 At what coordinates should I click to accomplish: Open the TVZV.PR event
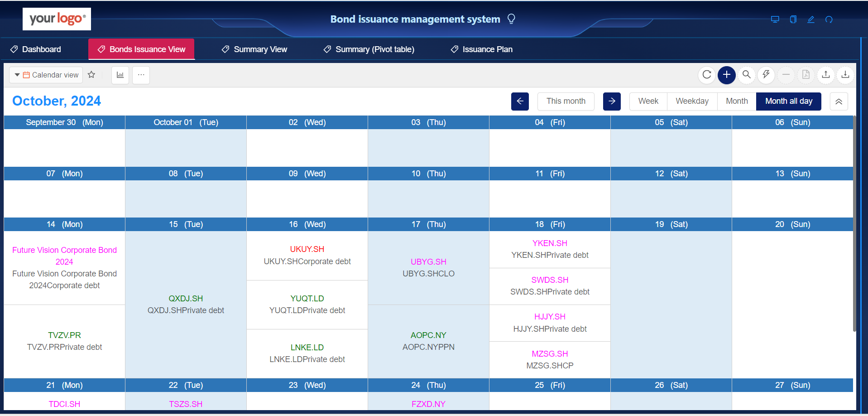[64, 341]
